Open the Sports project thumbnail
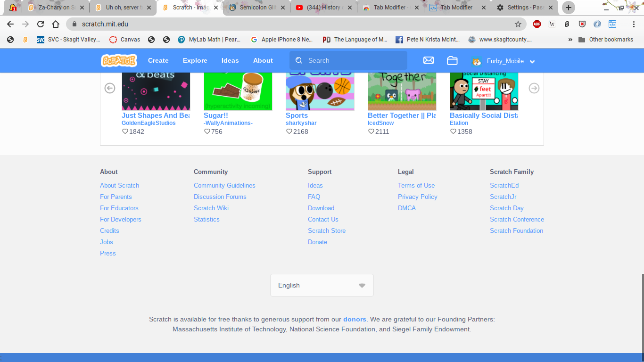The height and width of the screenshot is (362, 644). pyautogui.click(x=320, y=91)
